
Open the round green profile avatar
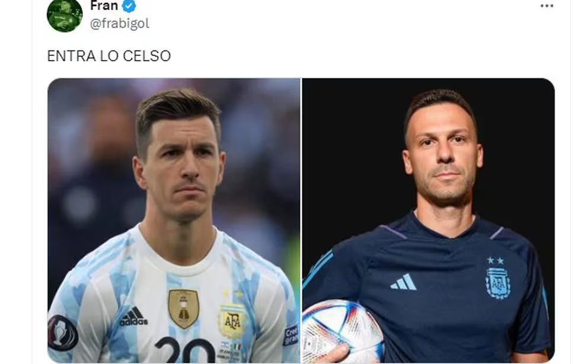coord(65,15)
